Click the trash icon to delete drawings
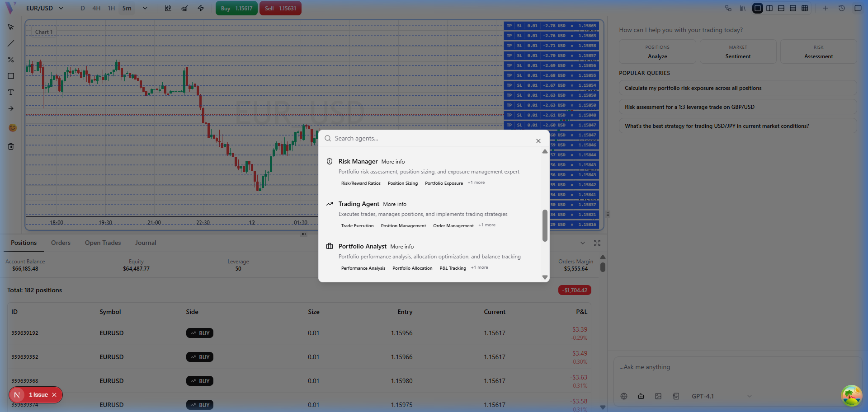 coord(11,146)
